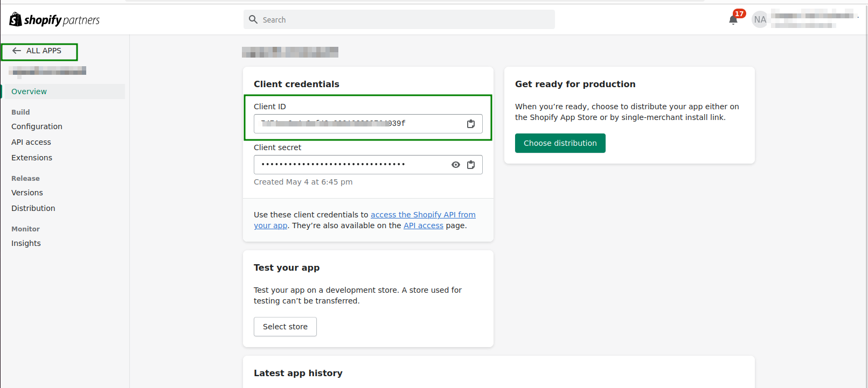The height and width of the screenshot is (388, 868).
Task: Open the Insights page
Action: tap(26, 243)
